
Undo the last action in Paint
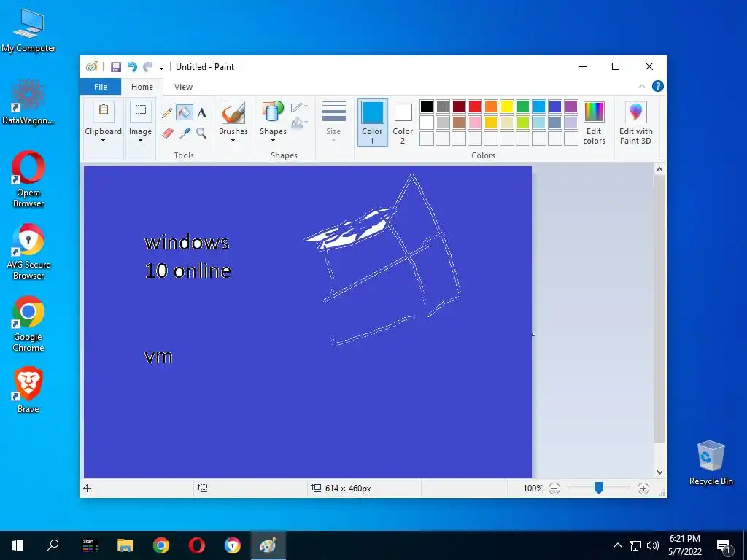tap(132, 66)
